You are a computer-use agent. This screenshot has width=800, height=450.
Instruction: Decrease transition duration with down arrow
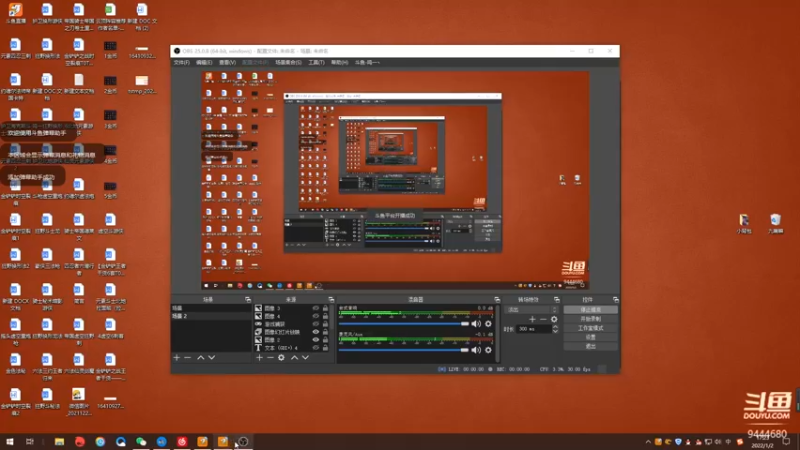[x=555, y=332]
